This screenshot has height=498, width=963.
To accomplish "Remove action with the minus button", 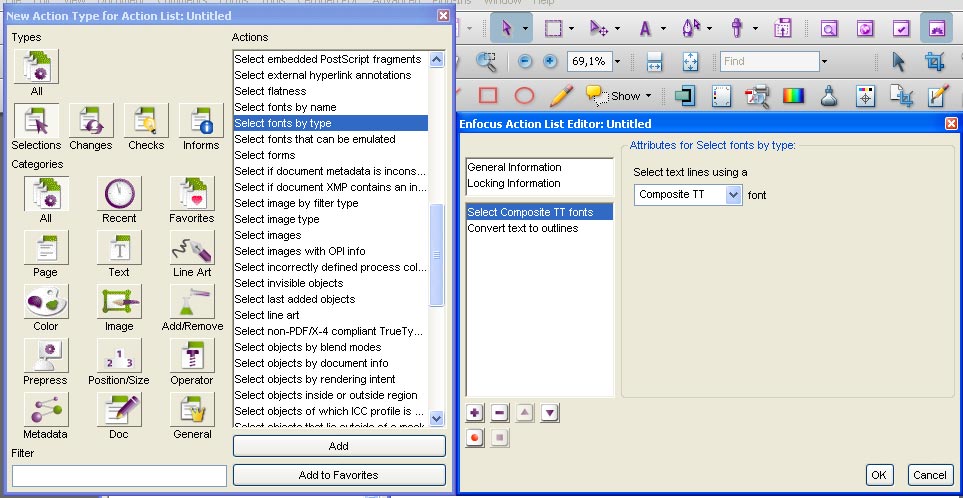I will (x=499, y=413).
